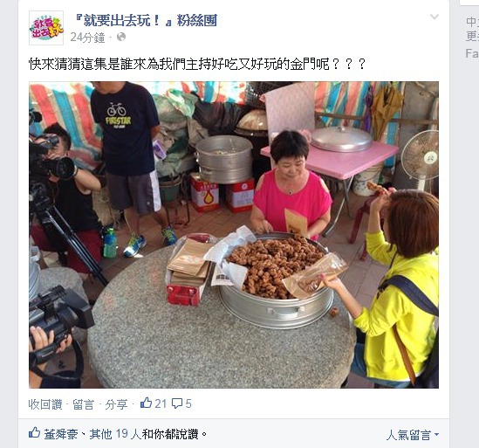Click the 分享 share link

click(116, 404)
